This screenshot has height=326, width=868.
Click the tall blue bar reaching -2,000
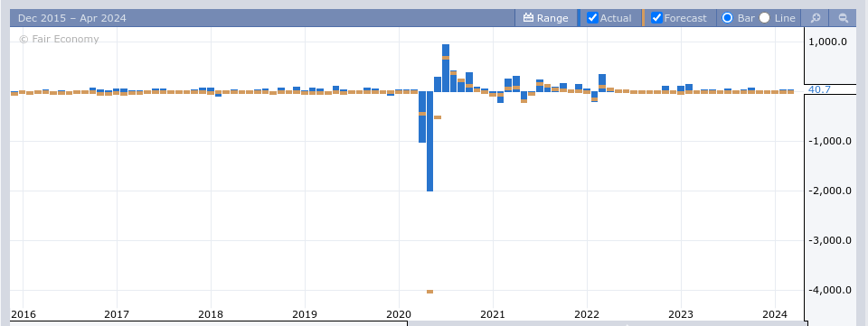pyautogui.click(x=429, y=142)
